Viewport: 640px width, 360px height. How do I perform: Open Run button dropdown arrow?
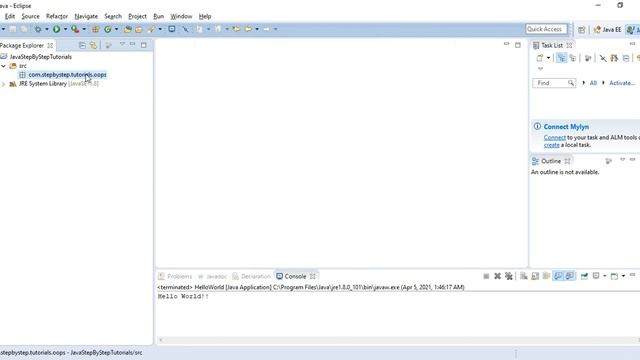coord(65,29)
